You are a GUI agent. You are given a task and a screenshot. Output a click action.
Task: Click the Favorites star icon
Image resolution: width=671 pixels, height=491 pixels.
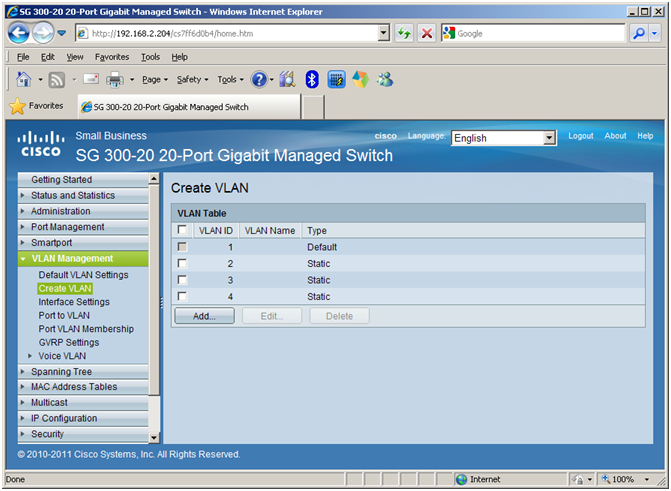[17, 106]
